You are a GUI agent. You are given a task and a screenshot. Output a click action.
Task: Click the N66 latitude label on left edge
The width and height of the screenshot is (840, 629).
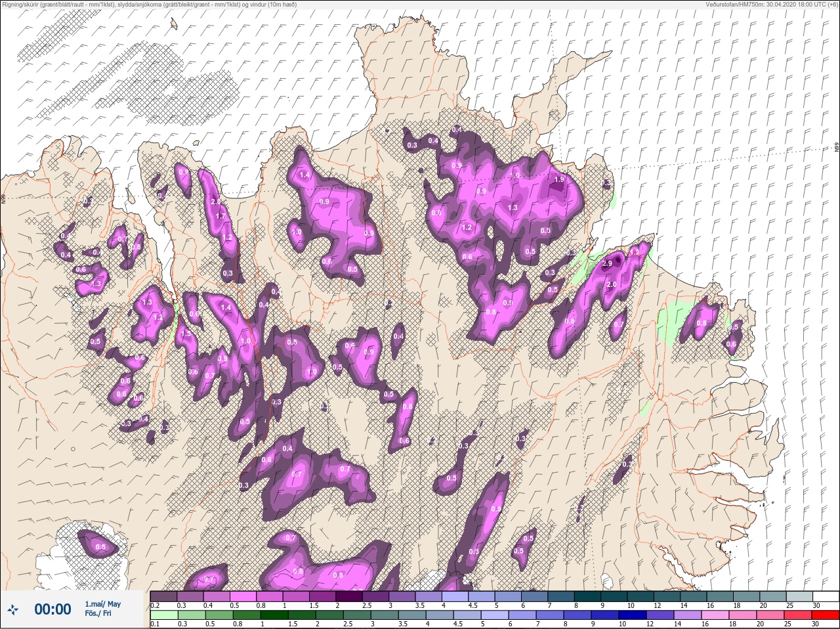[x=3, y=198]
